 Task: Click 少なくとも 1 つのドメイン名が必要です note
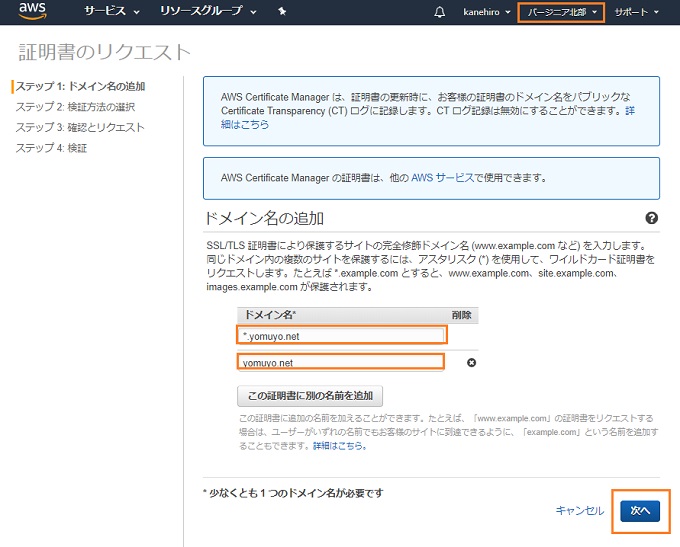coord(293,493)
